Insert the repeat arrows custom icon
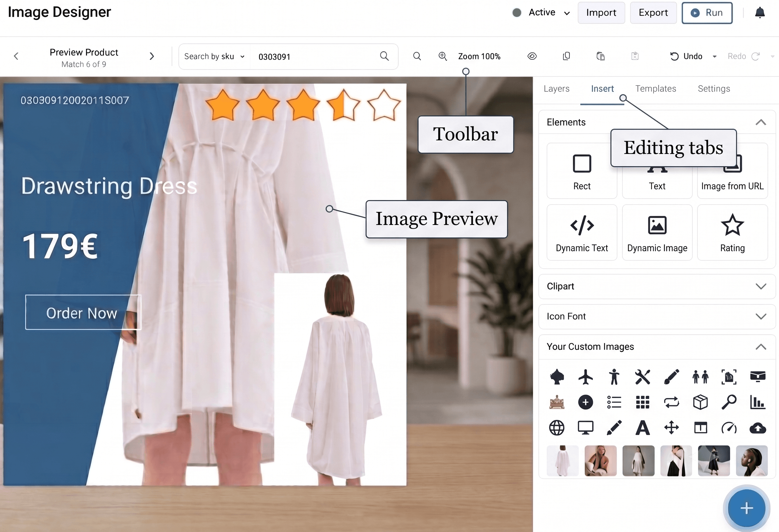Screen dimensions: 779x532 point(671,402)
